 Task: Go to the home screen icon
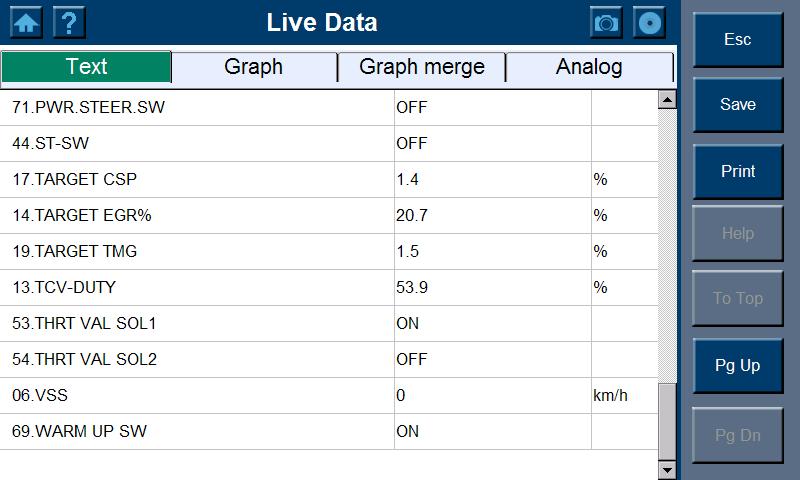pyautogui.click(x=25, y=22)
